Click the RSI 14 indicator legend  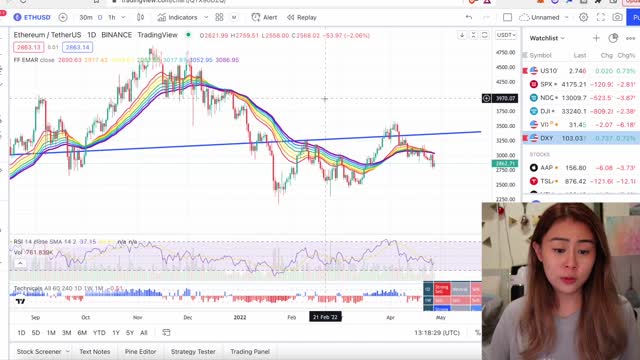44,242
